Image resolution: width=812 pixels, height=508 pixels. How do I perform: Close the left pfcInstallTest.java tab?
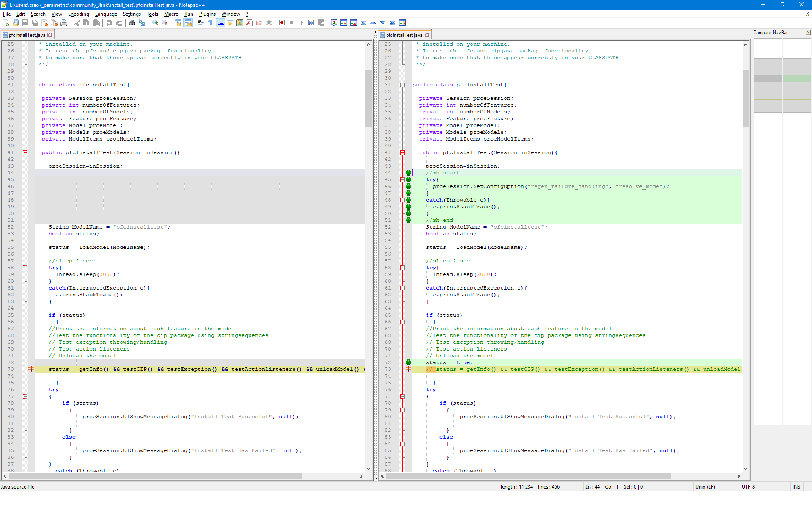[x=50, y=35]
